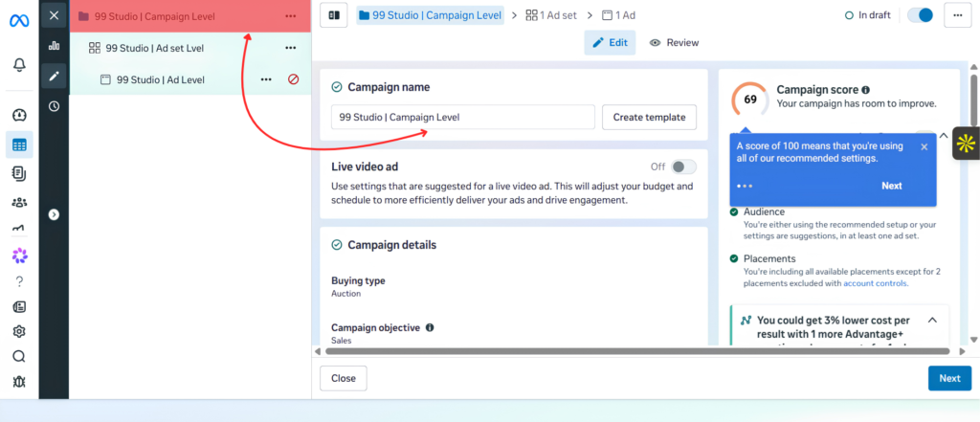Click the campaign breadcrumb 99 Studio | Campaign Level
The width and height of the screenshot is (980, 422).
tap(430, 15)
